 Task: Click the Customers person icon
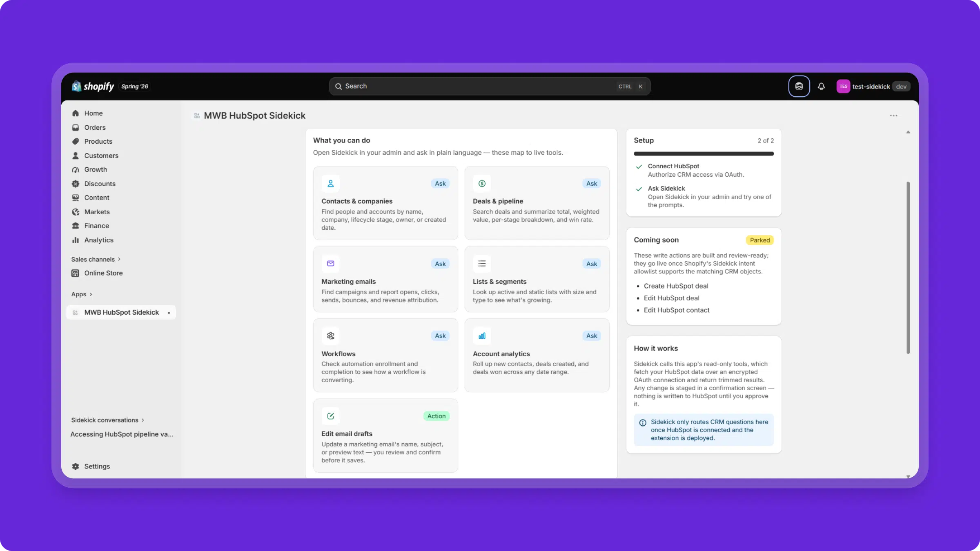[76, 156]
